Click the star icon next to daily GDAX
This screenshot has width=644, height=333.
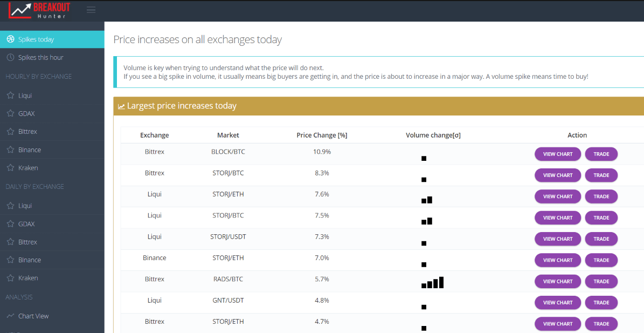tap(11, 223)
